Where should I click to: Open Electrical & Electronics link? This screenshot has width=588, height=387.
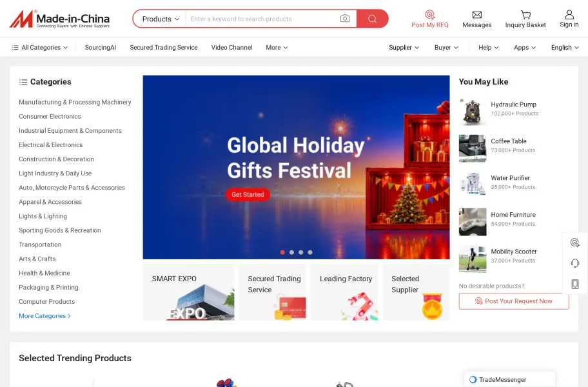click(51, 144)
